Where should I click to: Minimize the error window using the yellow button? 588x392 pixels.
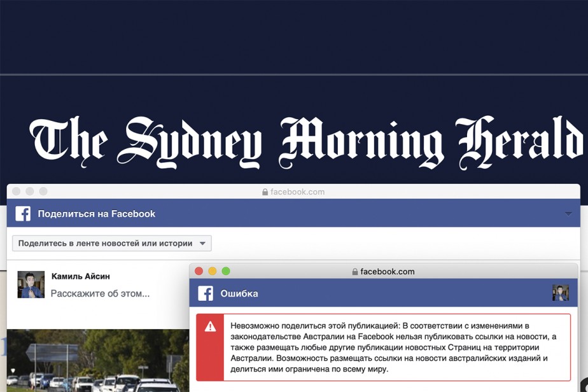pyautogui.click(x=212, y=271)
